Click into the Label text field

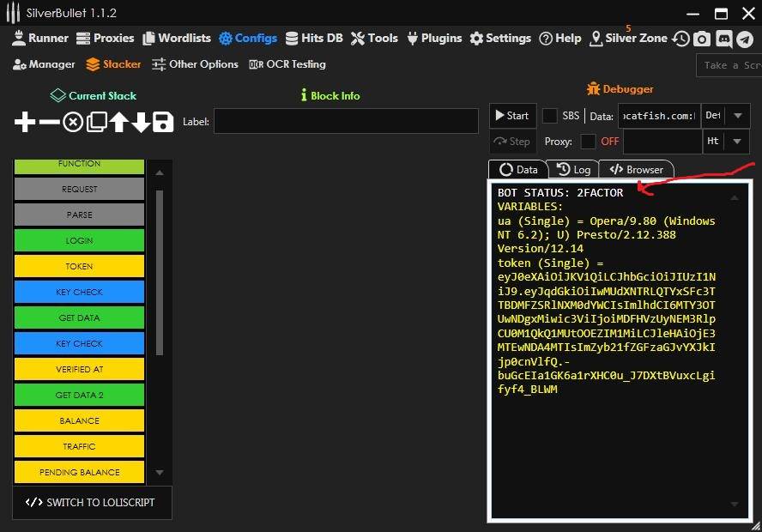(x=346, y=121)
